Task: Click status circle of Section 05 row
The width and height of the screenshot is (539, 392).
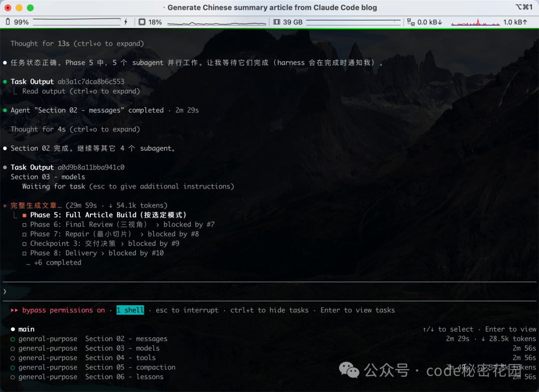Action: [12, 368]
